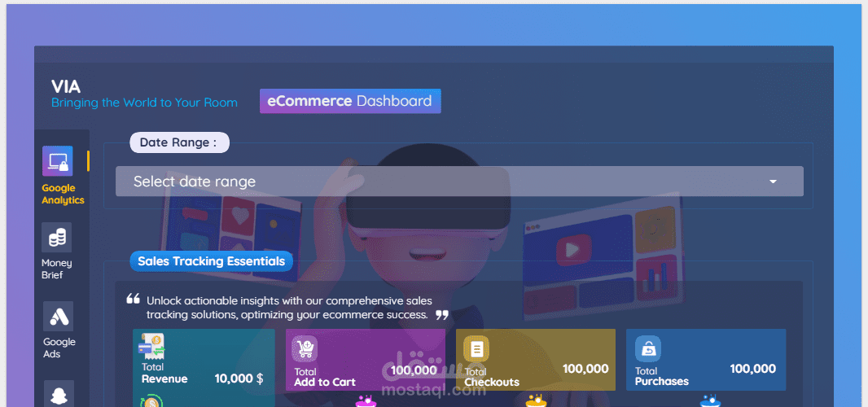868x407 pixels.
Task: Click the Total Checkouts label
Action: click(x=492, y=377)
